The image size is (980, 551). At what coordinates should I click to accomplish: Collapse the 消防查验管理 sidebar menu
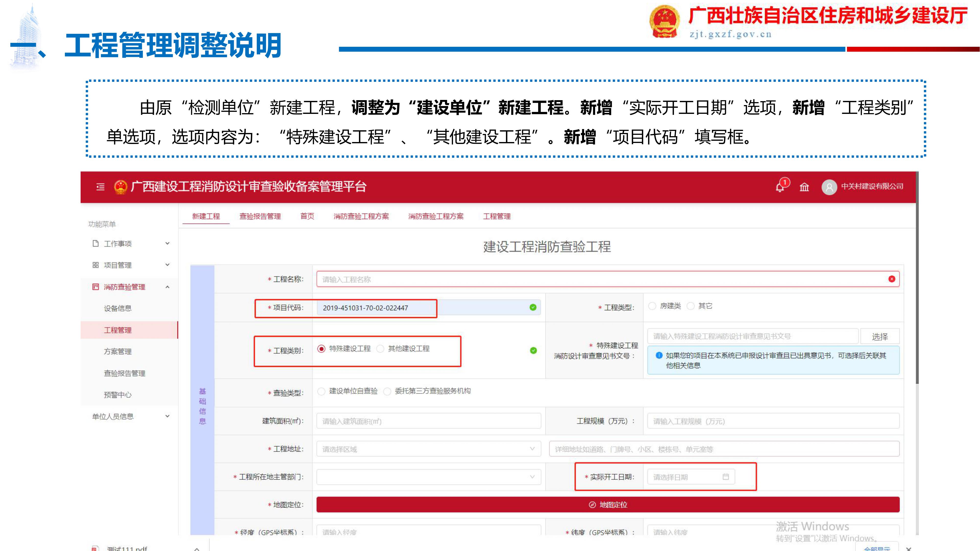click(x=167, y=287)
